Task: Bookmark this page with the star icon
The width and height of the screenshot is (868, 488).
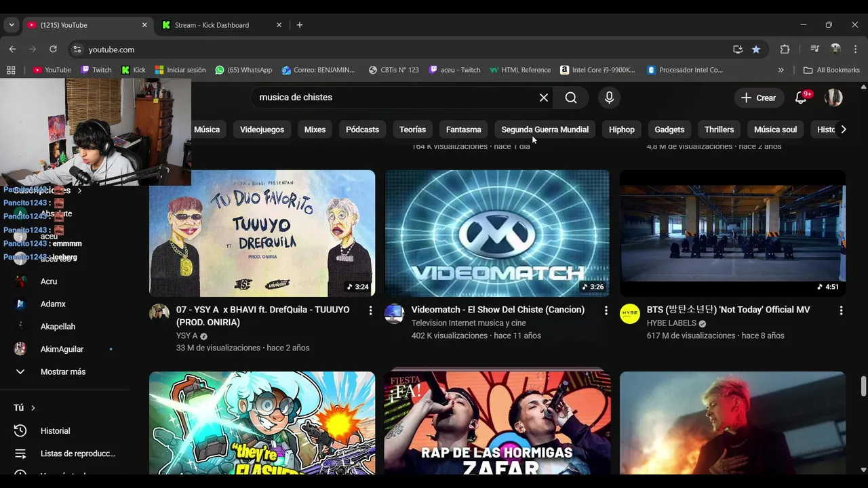Action: pyautogui.click(x=756, y=49)
